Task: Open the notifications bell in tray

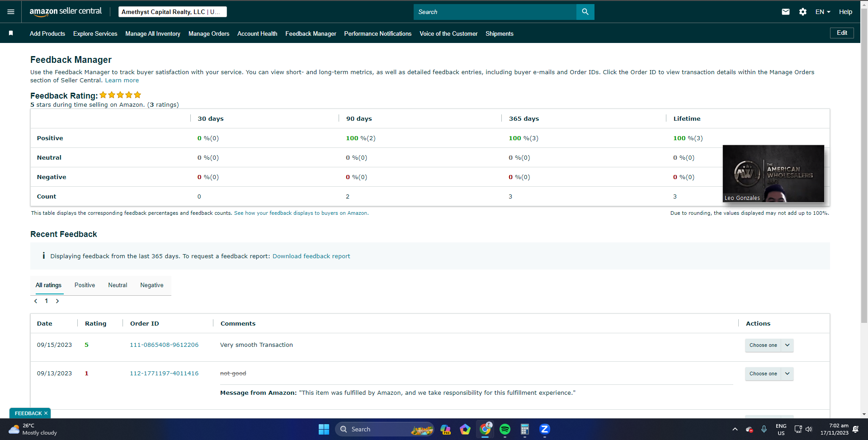Action: (x=855, y=429)
